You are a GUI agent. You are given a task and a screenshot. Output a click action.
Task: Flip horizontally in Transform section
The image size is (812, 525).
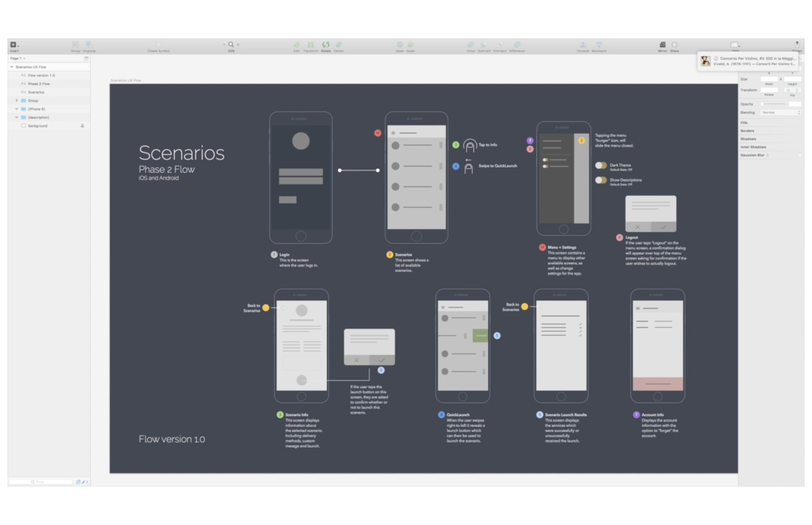(788, 90)
